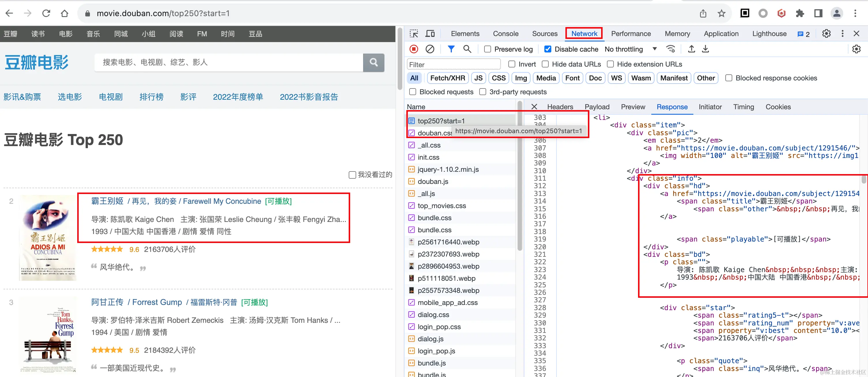
Task: Uncheck Disable cache
Action: [548, 49]
